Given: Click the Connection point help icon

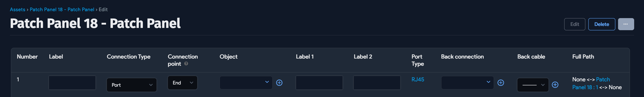Looking at the screenshot, I should tap(186, 64).
